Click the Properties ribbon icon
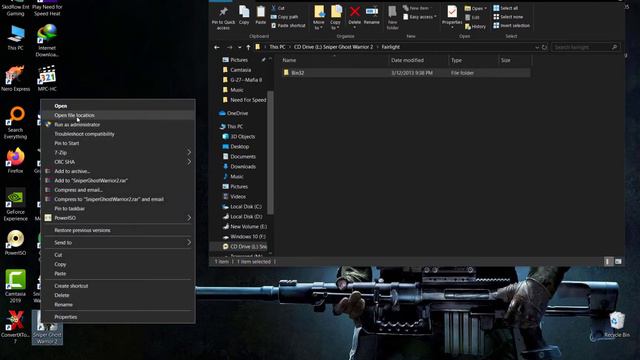Image resolution: width=640 pixels, height=360 pixels. (x=452, y=17)
